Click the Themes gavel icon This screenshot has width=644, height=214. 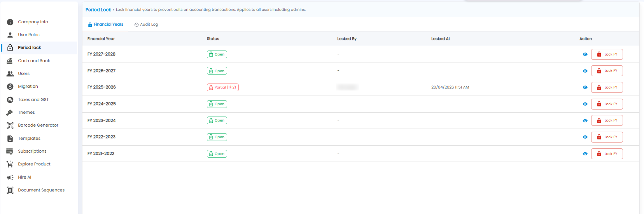(10, 113)
